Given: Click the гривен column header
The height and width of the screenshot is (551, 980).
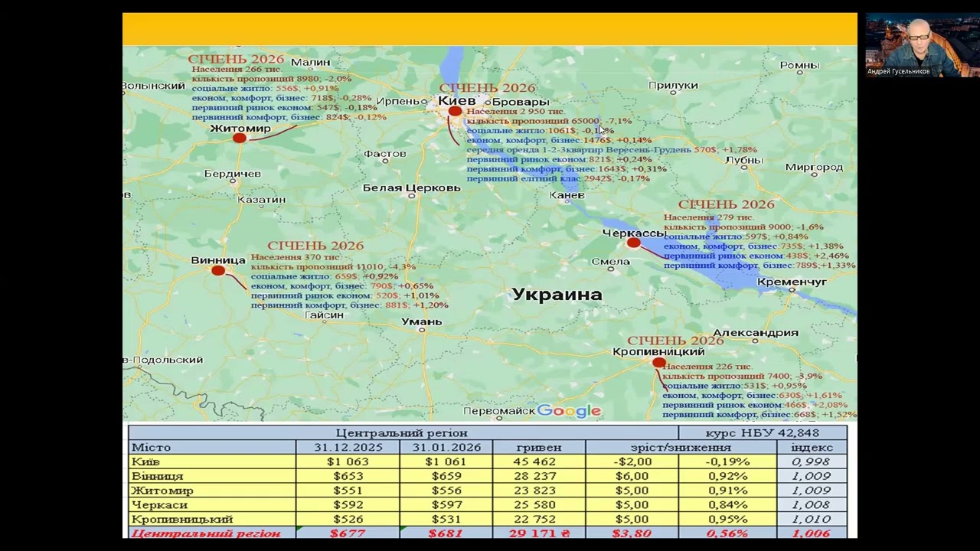Looking at the screenshot, I should pyautogui.click(x=539, y=447).
